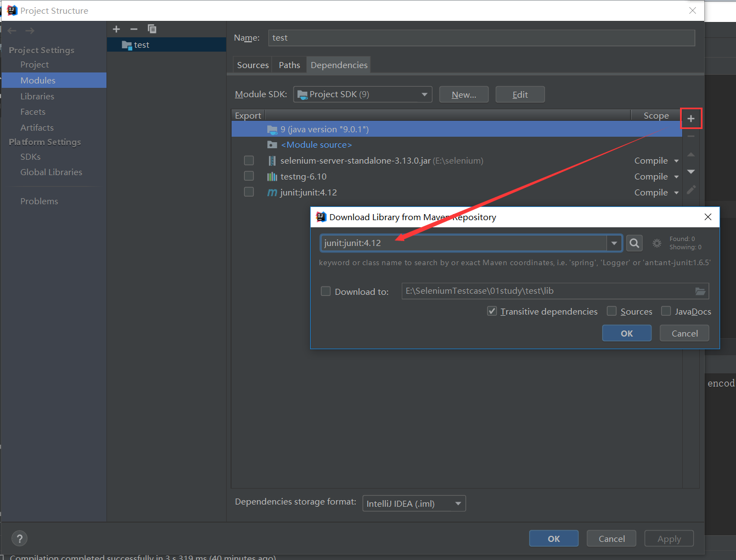Open SDKs under Platform Settings
736x560 pixels.
(31, 157)
